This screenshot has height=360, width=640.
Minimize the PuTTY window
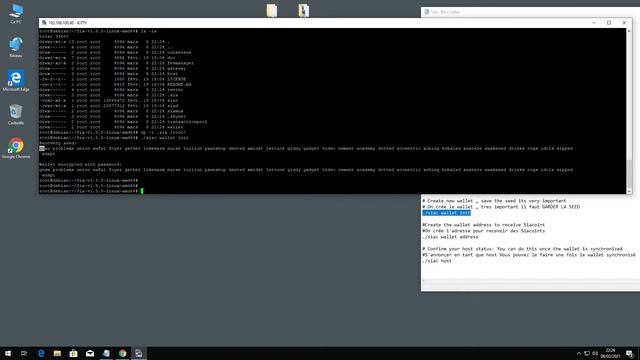point(594,23)
